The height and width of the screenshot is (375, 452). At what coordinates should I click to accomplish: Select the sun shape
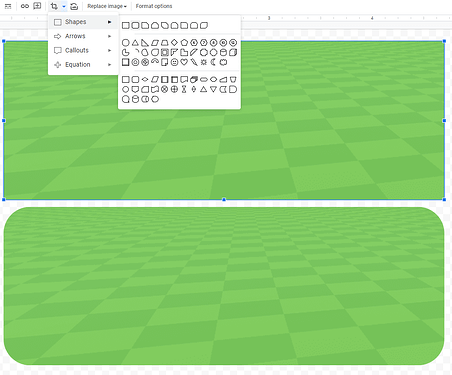204,62
